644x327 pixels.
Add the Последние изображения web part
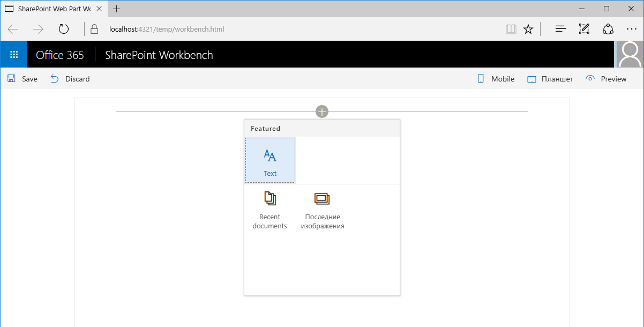pos(322,211)
